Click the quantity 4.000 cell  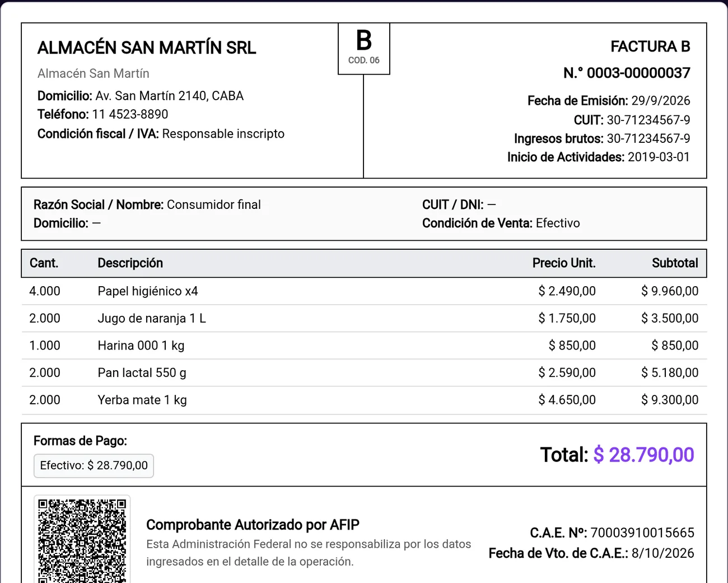(45, 291)
